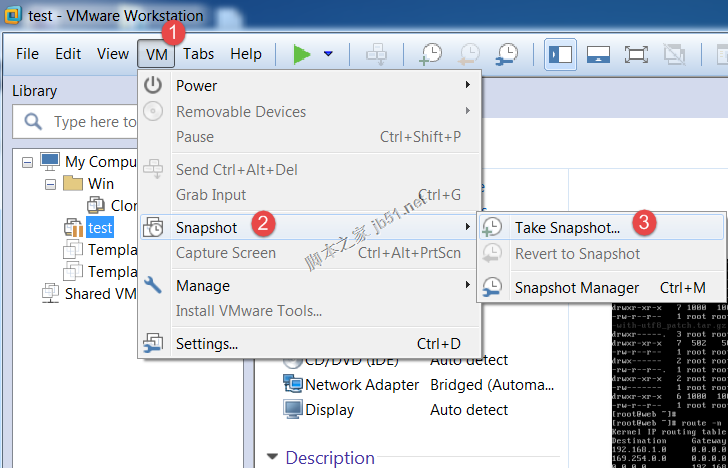Click the snapshot manager toolbar icon
Image resolution: width=728 pixels, height=468 pixels.
(507, 54)
